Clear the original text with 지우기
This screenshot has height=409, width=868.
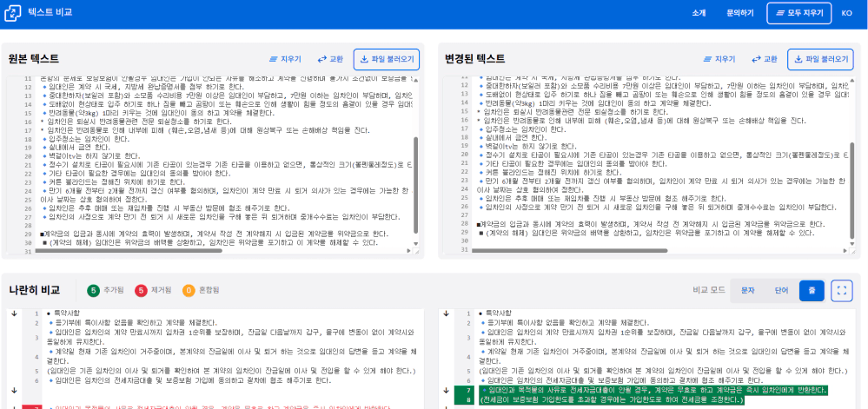[285, 59]
